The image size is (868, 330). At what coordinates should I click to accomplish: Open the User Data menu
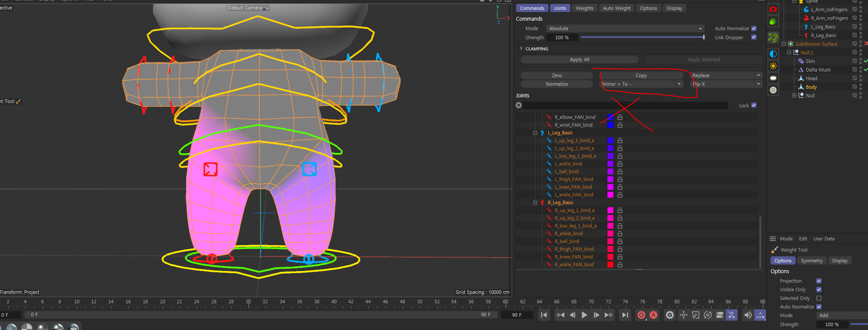[824, 239]
